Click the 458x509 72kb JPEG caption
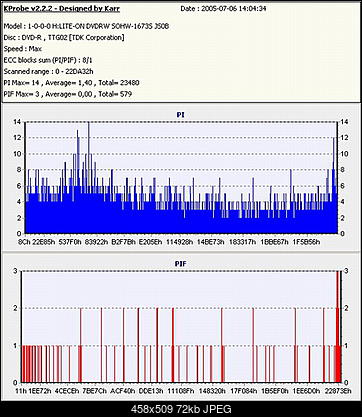Image resolution: width=362 pixels, height=417 pixels. pos(181,409)
